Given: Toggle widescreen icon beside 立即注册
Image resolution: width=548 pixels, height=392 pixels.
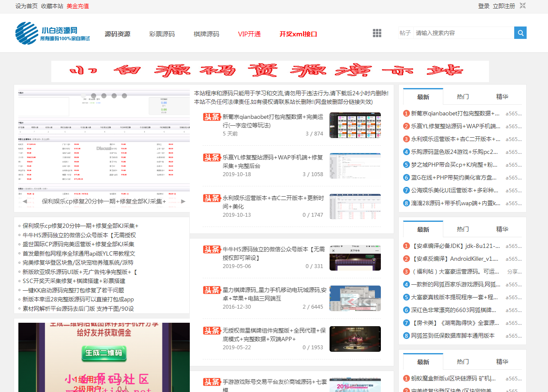Looking at the screenshot, I should click(522, 6).
